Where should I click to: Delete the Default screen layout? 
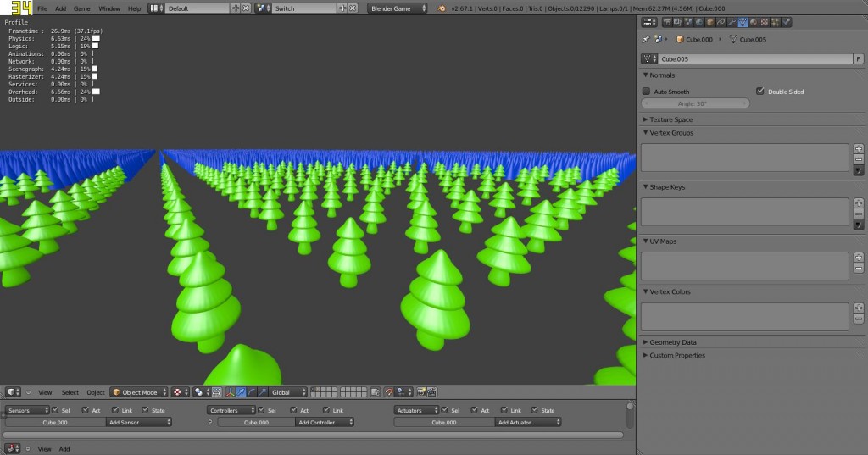coord(246,8)
